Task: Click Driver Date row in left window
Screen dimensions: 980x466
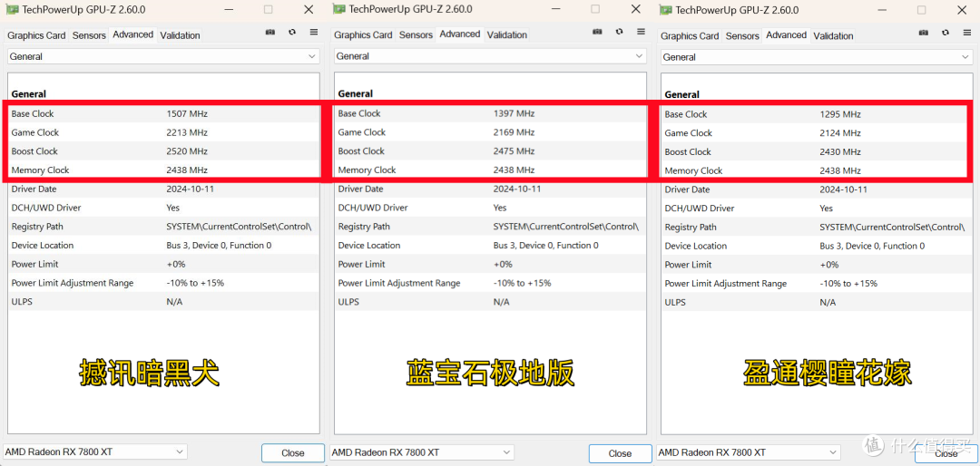Action: [x=163, y=189]
